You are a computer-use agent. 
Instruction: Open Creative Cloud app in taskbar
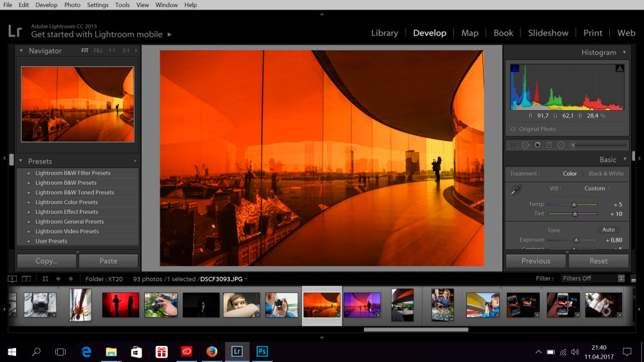pos(187,352)
